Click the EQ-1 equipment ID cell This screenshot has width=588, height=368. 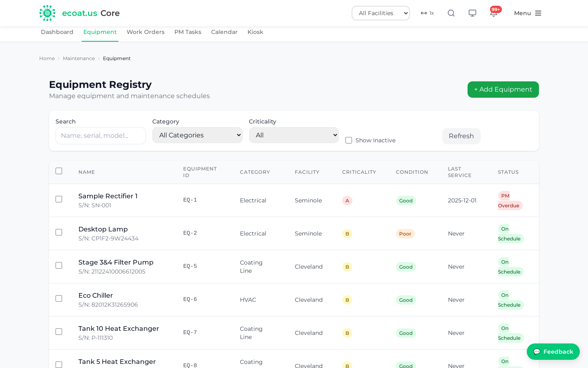[x=190, y=200]
